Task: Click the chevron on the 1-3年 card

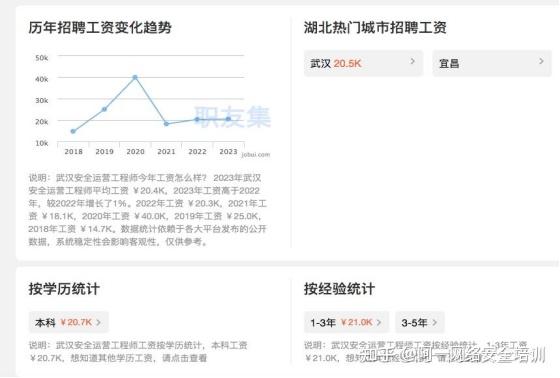Action: (379, 322)
